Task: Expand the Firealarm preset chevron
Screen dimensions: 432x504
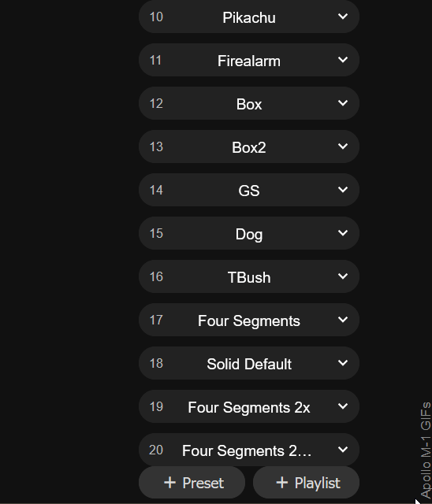Action: [343, 60]
